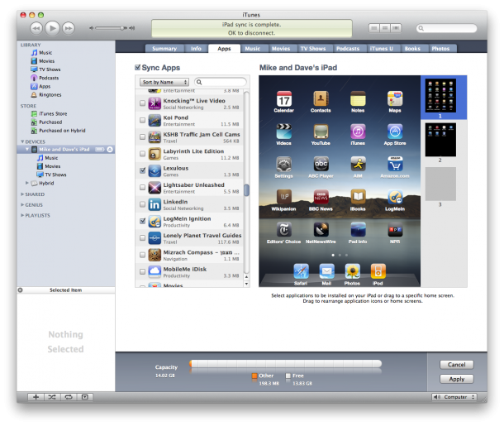This screenshot has height=426, width=504.
Task: Check the Lightsaber Unleashed checkbox
Action: click(x=142, y=187)
